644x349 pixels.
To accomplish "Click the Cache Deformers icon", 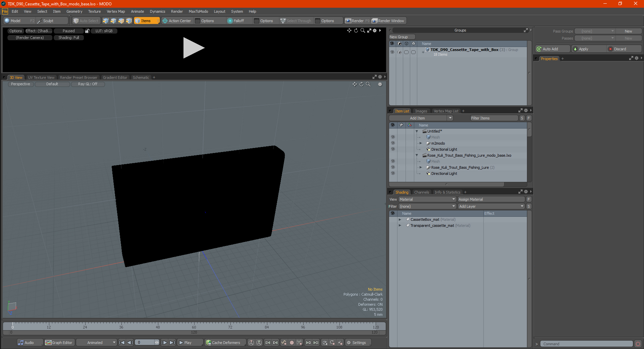I will (x=209, y=343).
